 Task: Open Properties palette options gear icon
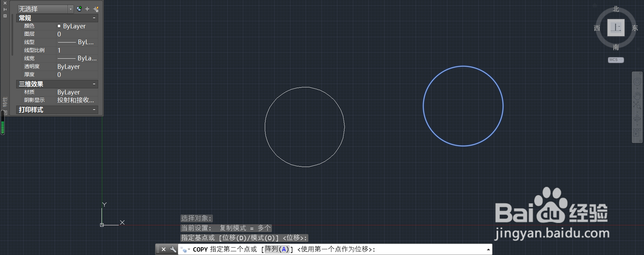(5, 16)
